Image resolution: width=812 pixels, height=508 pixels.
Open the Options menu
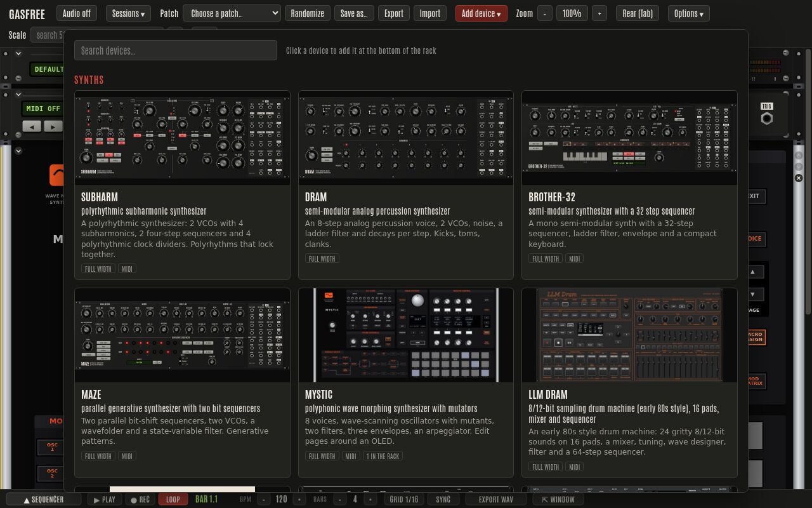(x=688, y=13)
